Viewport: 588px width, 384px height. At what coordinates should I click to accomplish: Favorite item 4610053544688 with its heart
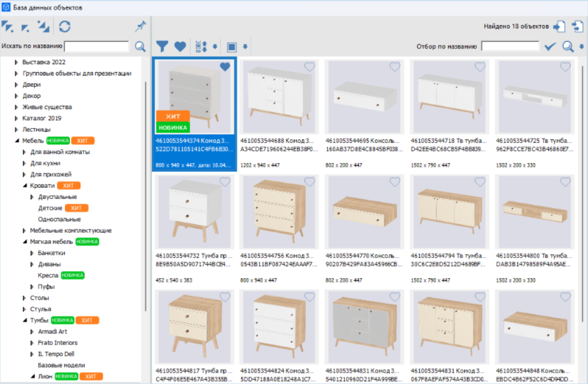point(309,67)
